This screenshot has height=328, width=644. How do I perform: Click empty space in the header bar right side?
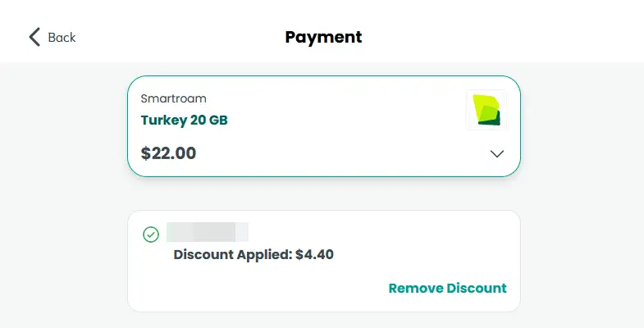tap(533, 37)
